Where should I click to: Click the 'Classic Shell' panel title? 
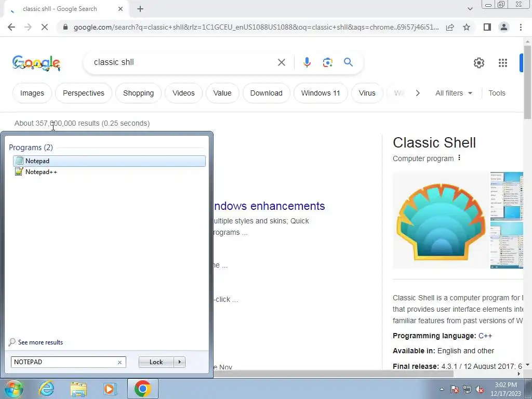[x=434, y=142]
